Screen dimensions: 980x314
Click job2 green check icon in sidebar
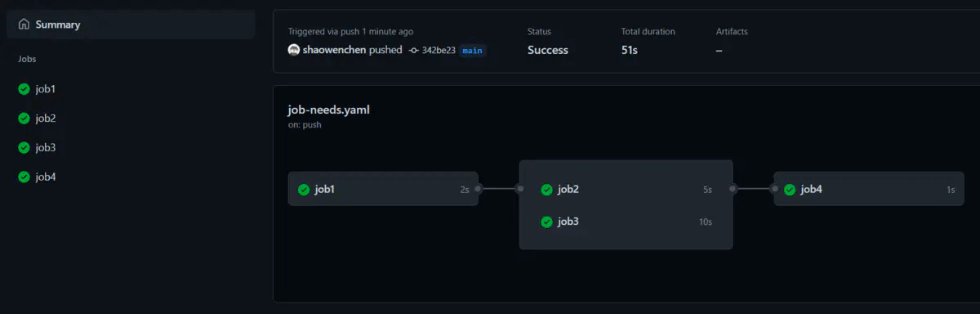tap(24, 119)
